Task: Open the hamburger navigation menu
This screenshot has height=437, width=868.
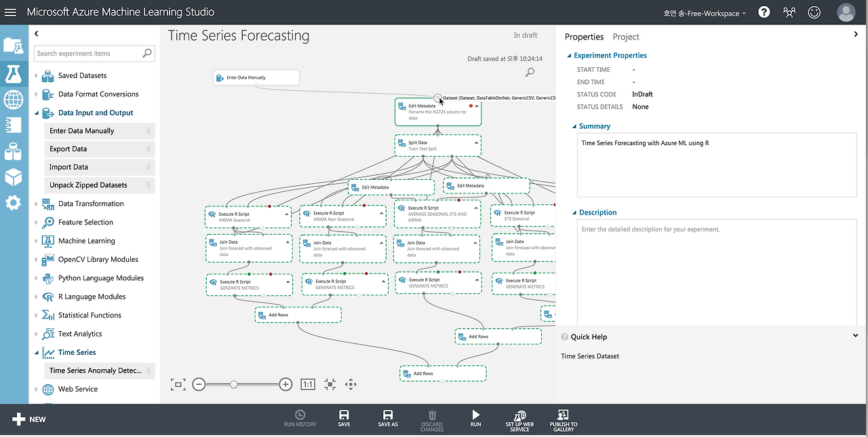Action: pyautogui.click(x=10, y=12)
